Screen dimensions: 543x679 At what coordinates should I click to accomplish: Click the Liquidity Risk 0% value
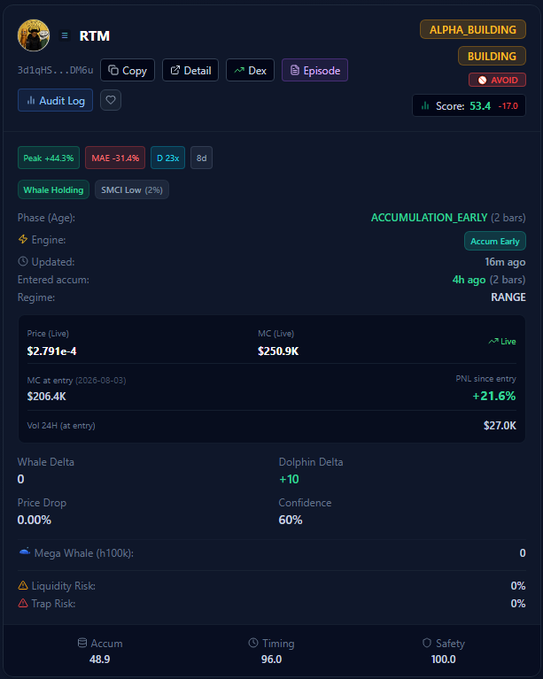[x=518, y=586]
